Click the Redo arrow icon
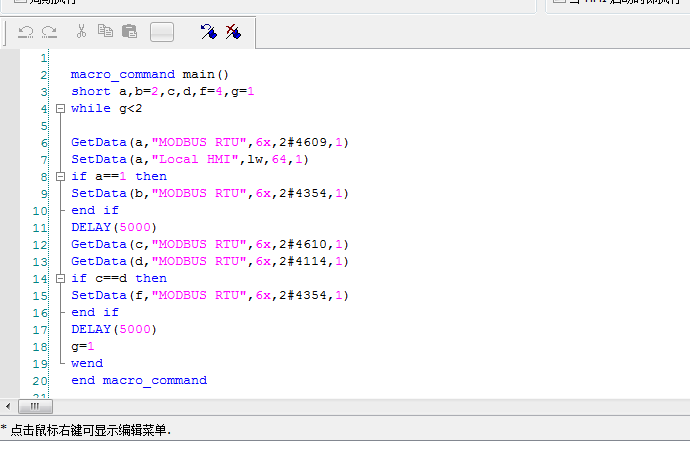This screenshot has width=690, height=459. (49, 32)
